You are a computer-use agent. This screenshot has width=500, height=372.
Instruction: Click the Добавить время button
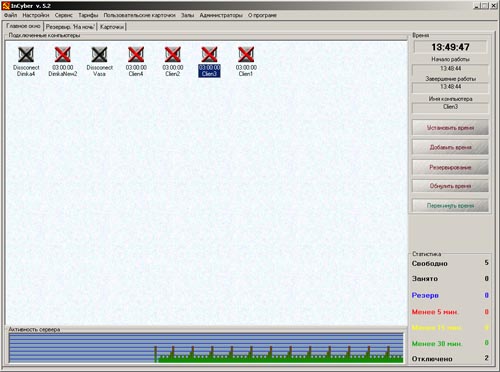point(450,147)
